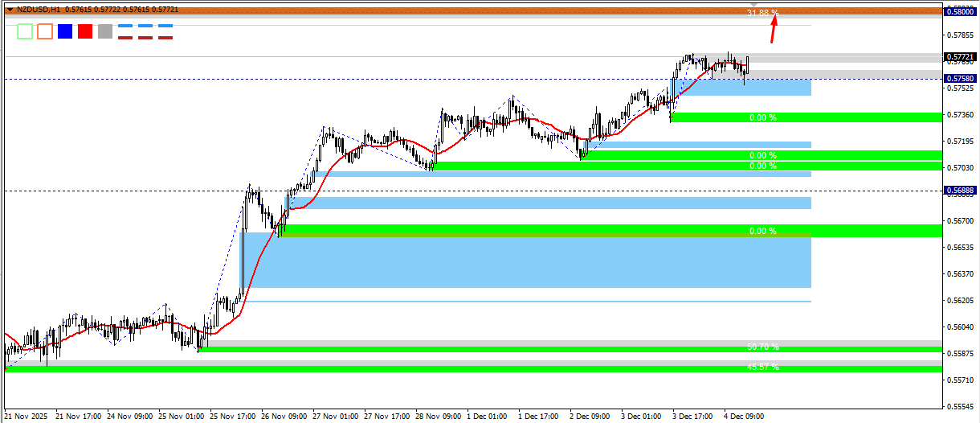The image size is (980, 423).
Task: Click the 0.55545 price scale value
Action: point(961,407)
